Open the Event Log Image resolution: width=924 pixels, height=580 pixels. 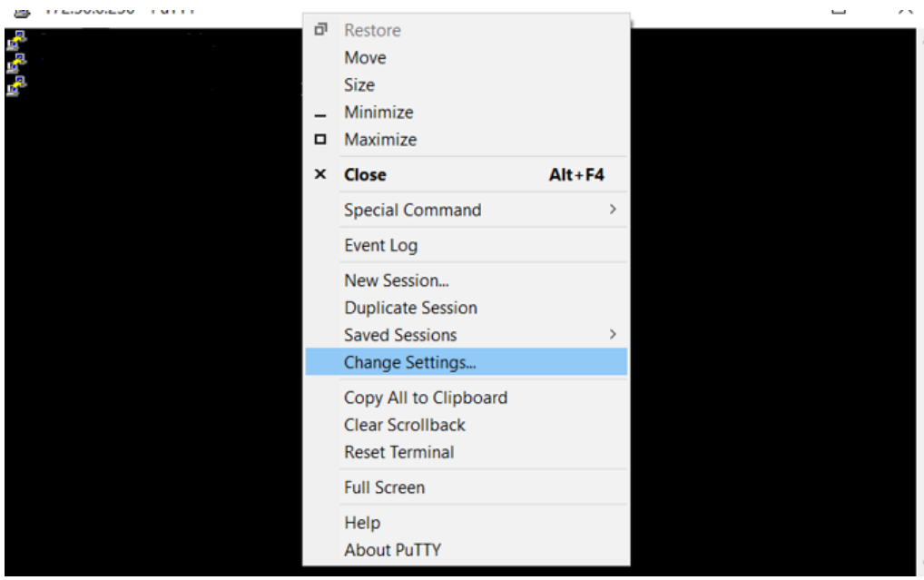pyautogui.click(x=380, y=245)
